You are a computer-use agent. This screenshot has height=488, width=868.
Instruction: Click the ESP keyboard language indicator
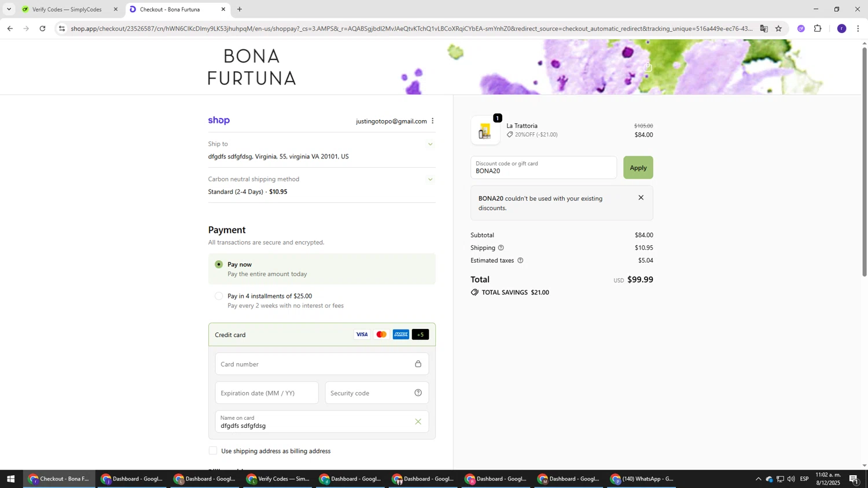coord(804,479)
